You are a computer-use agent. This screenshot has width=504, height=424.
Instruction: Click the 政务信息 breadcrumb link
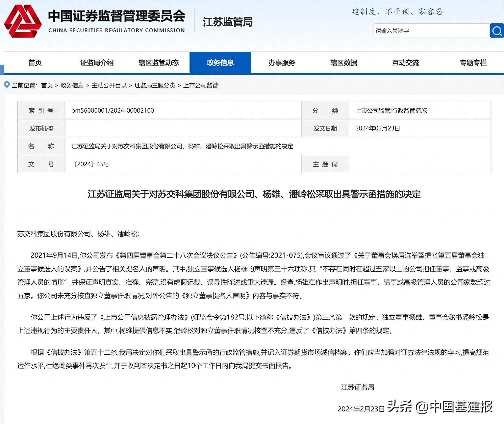(x=72, y=85)
